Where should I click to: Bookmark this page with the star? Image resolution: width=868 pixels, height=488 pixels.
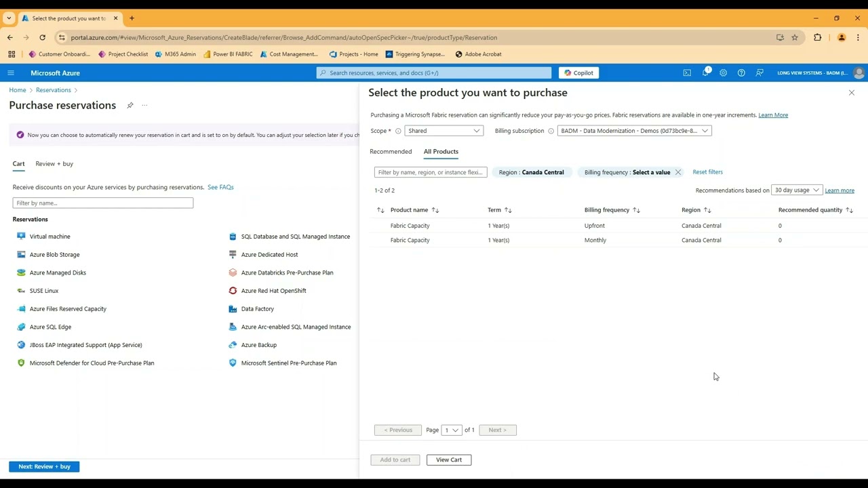[x=795, y=37]
